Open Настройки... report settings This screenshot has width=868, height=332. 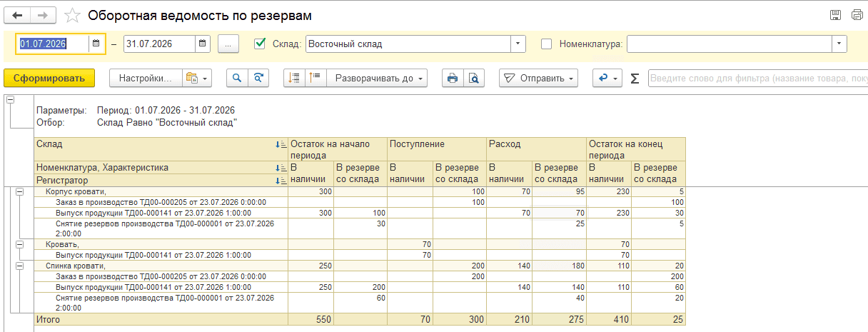[x=146, y=78]
